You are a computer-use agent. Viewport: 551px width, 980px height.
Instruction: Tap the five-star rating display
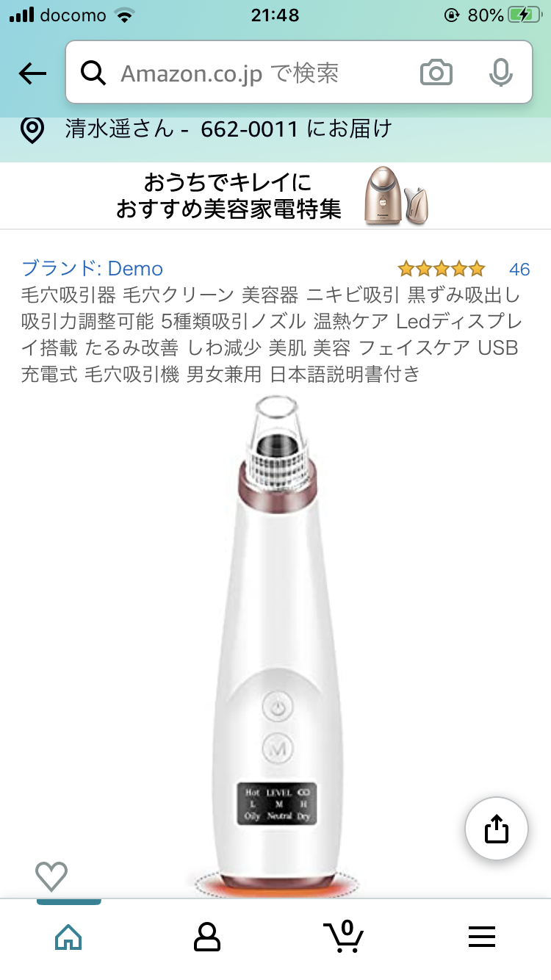pyautogui.click(x=442, y=268)
